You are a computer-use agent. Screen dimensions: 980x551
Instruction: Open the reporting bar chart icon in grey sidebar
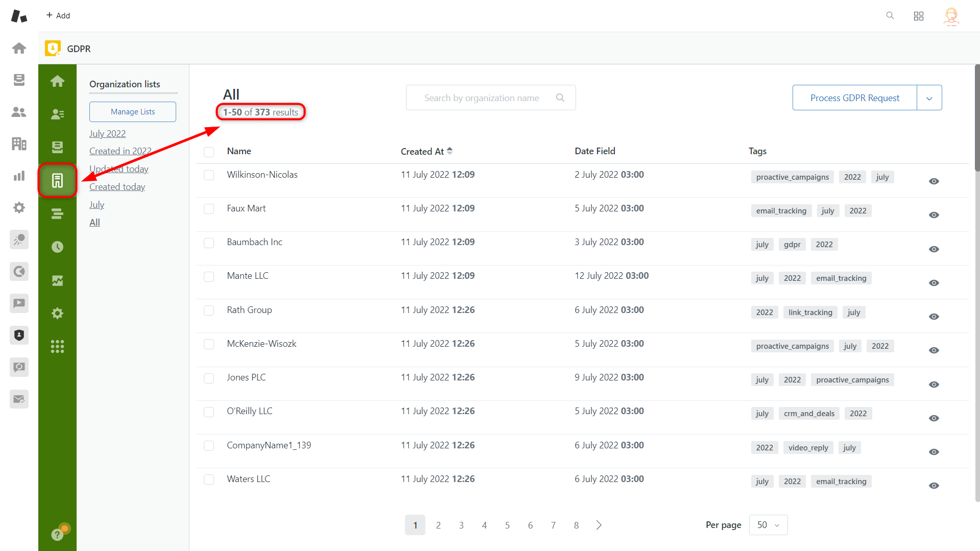(x=19, y=176)
